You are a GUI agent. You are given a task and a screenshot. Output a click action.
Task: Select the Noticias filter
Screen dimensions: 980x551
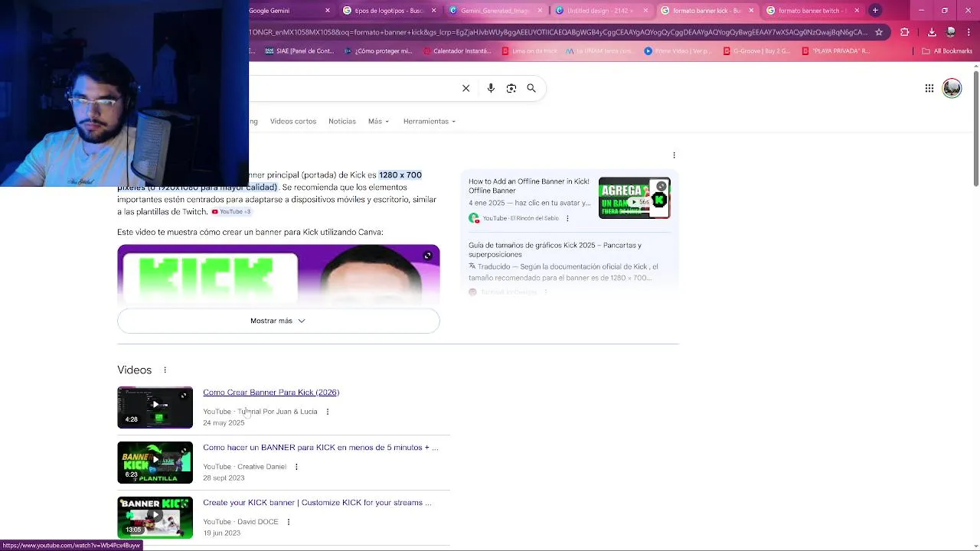point(342,121)
